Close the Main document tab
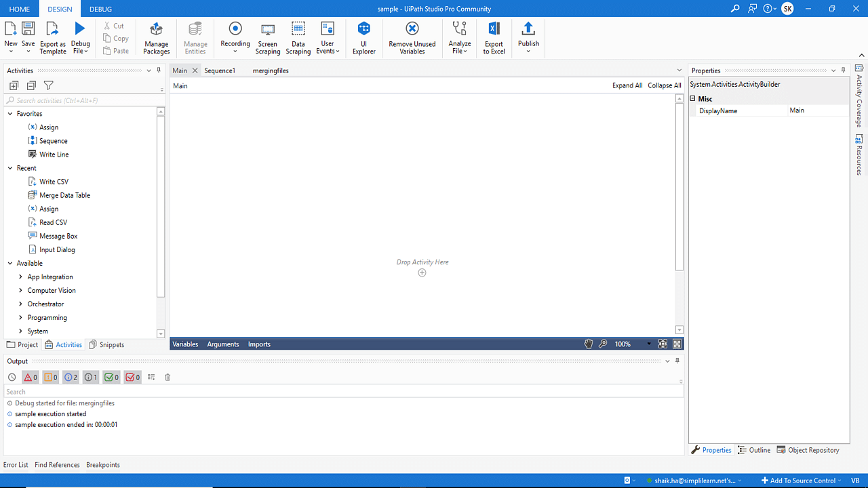This screenshot has height=488, width=868. coord(195,70)
